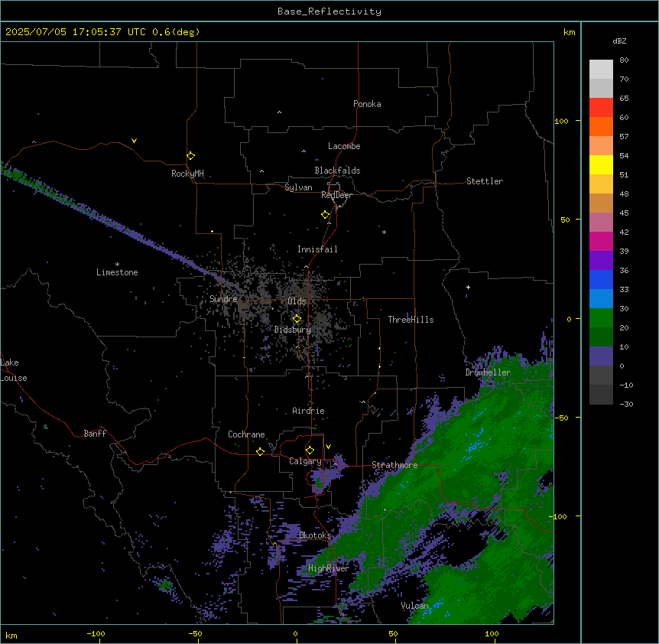The image size is (659, 644).
Task: Pick the topmost light gray legend swatch
Action: (x=601, y=70)
